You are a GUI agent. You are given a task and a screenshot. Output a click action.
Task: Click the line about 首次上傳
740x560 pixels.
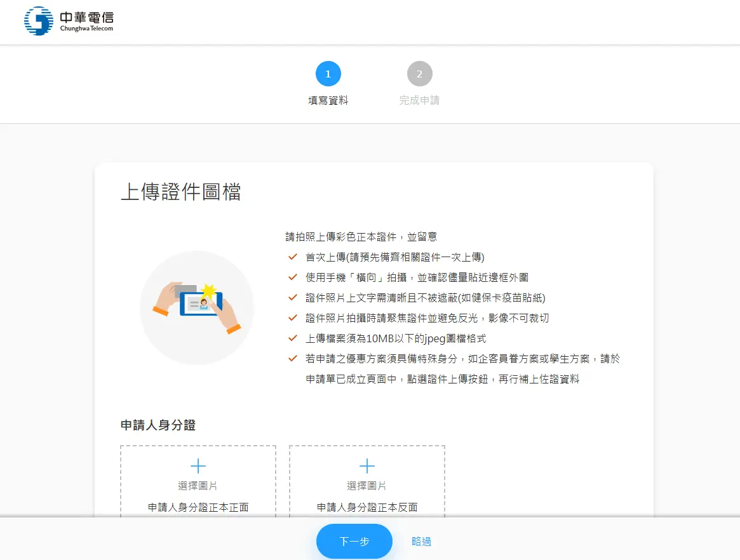point(395,257)
